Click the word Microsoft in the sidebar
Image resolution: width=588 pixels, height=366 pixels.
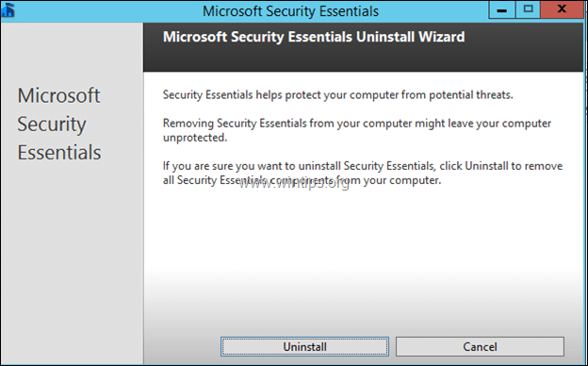[x=58, y=95]
